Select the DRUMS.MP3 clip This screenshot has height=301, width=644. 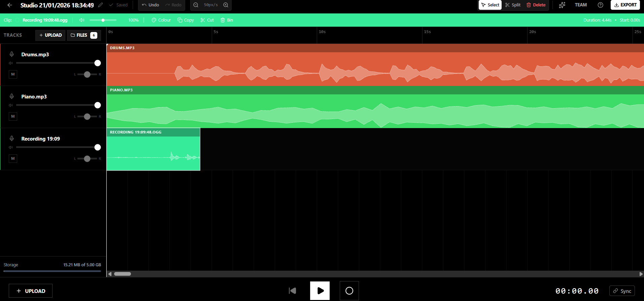click(x=375, y=65)
